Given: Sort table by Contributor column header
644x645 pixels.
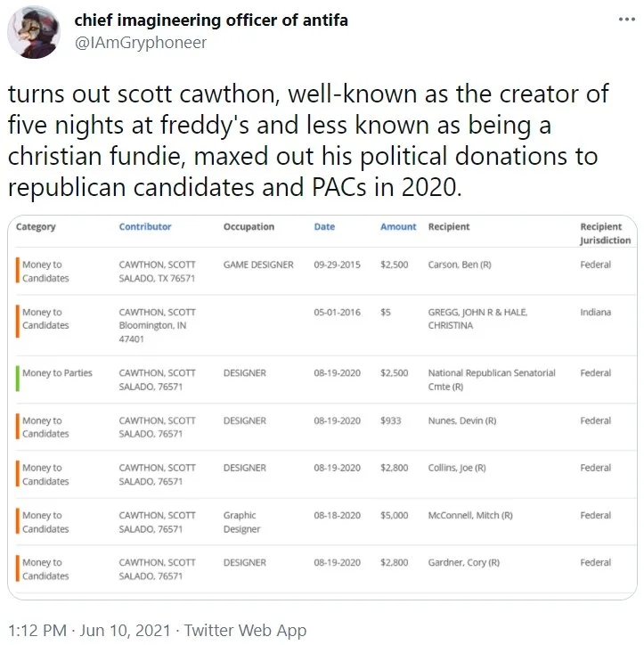Looking at the screenshot, I should click(145, 226).
